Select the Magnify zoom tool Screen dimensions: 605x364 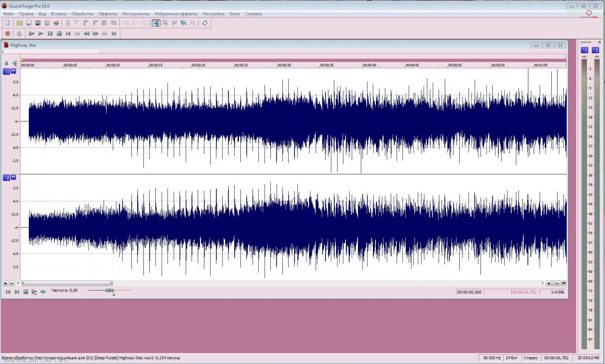tap(165, 23)
